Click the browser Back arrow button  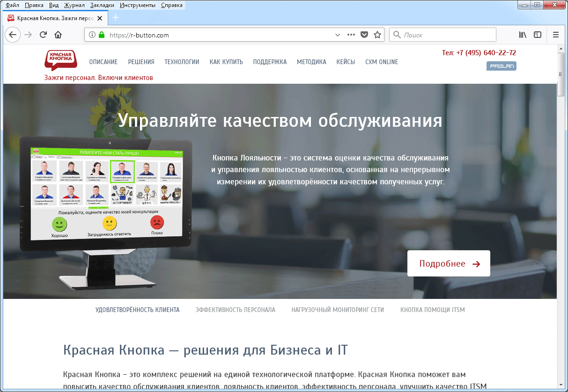coord(13,35)
